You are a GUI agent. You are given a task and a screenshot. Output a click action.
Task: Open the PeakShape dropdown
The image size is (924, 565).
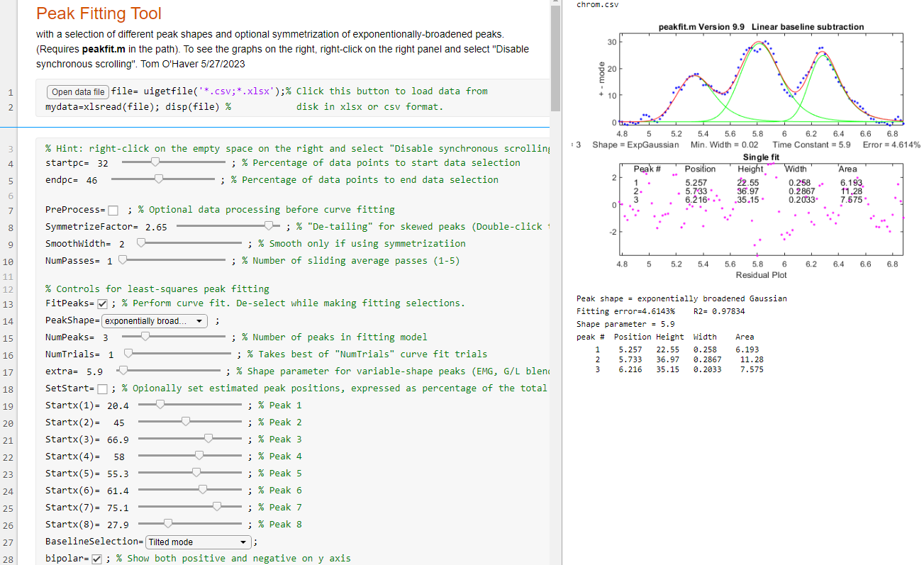click(154, 321)
